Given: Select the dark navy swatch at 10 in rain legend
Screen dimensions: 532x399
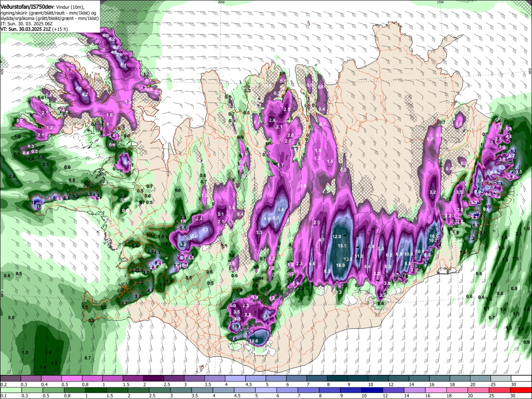Looking at the screenshot, I should tap(371, 390).
